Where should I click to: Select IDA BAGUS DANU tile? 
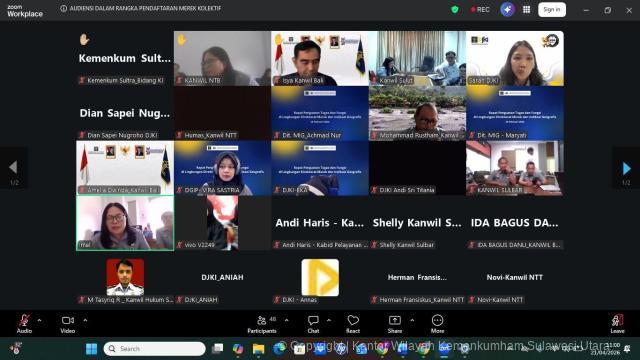(515, 223)
